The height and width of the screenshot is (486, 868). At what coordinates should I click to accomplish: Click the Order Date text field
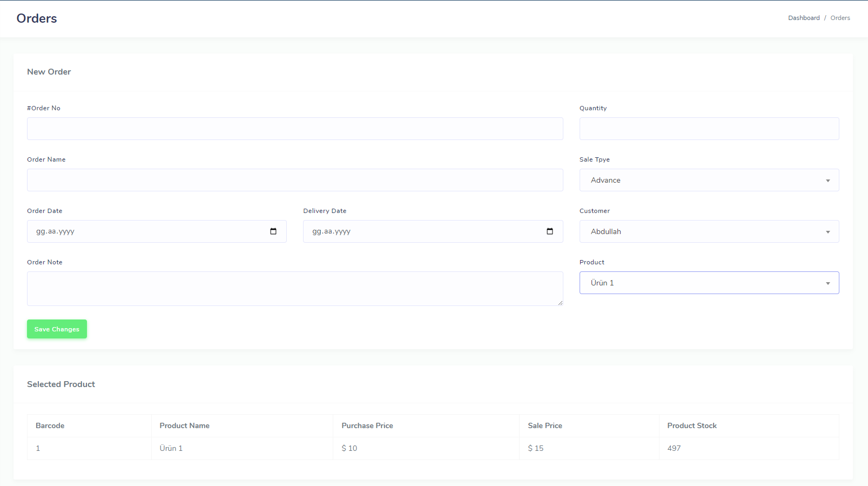tap(146, 231)
